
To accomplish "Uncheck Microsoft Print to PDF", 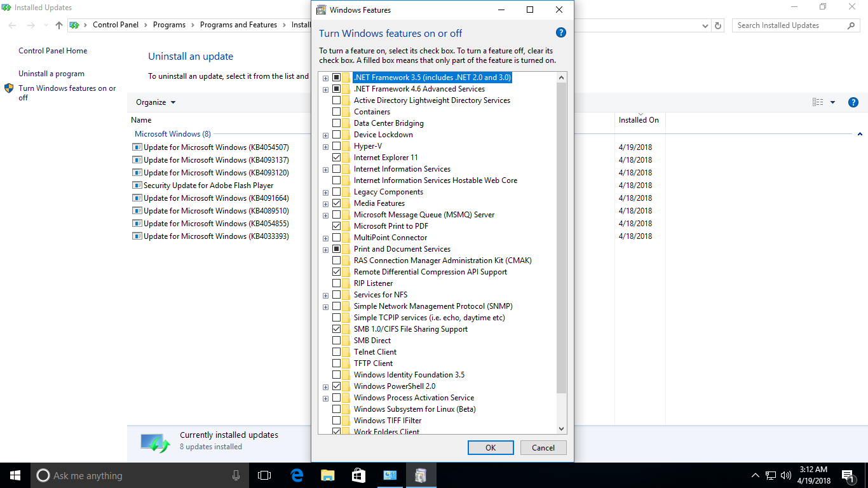I will [336, 226].
